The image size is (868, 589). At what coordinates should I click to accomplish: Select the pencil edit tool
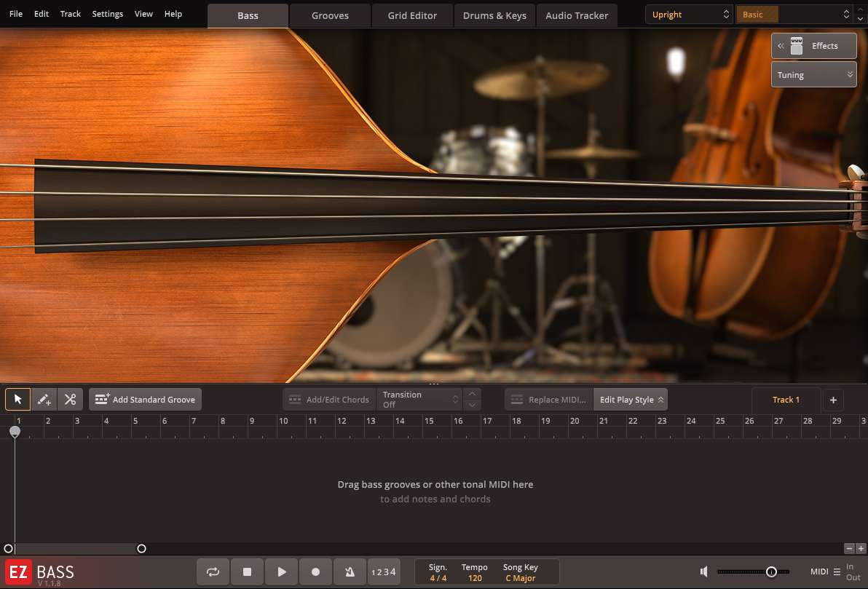click(x=43, y=399)
